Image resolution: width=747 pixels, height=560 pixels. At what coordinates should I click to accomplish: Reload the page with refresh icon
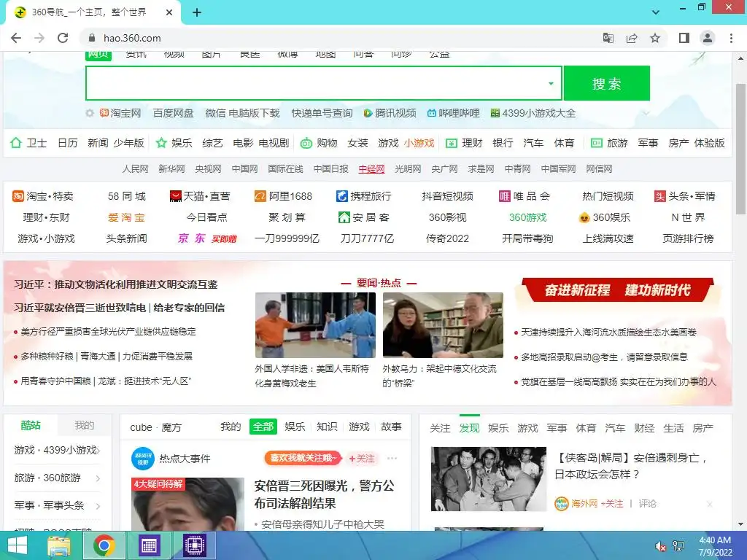tap(63, 38)
